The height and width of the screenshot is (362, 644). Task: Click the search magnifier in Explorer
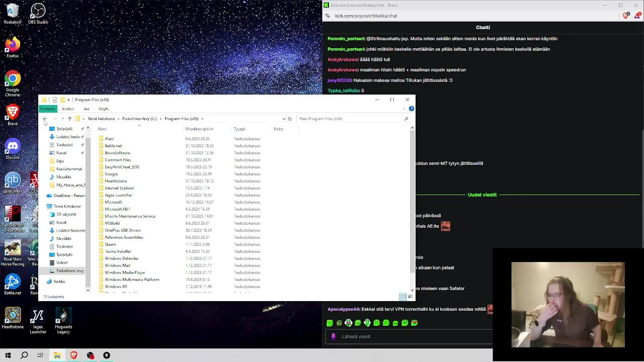[x=406, y=119]
